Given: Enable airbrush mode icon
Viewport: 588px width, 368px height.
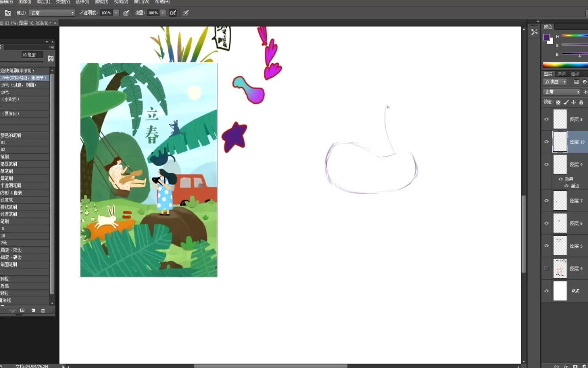Looking at the screenshot, I should click(173, 13).
